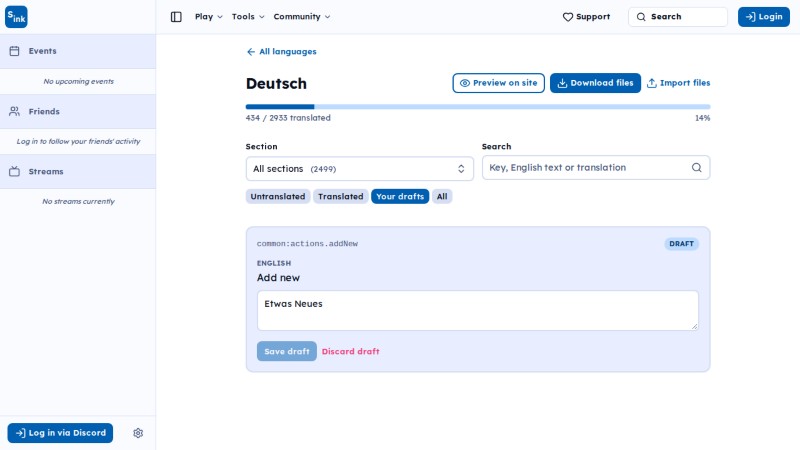Toggle the sidebar panel icon
The width and height of the screenshot is (800, 450).
(176, 17)
